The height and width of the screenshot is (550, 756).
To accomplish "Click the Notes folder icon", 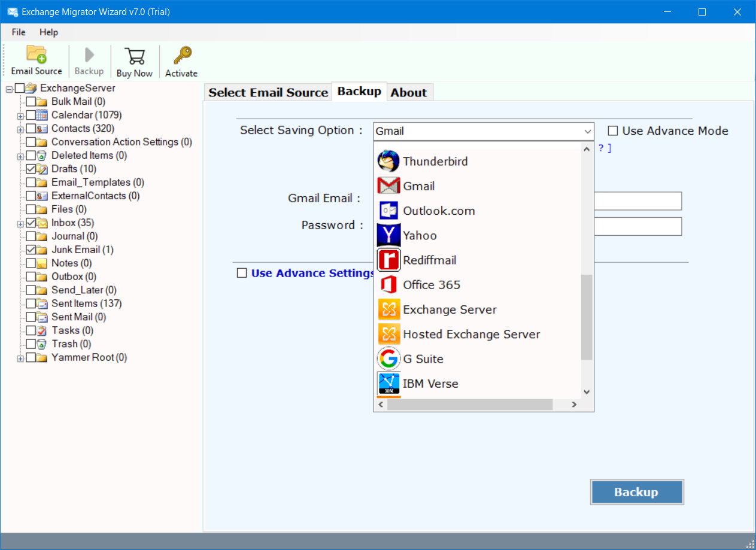I will point(42,263).
